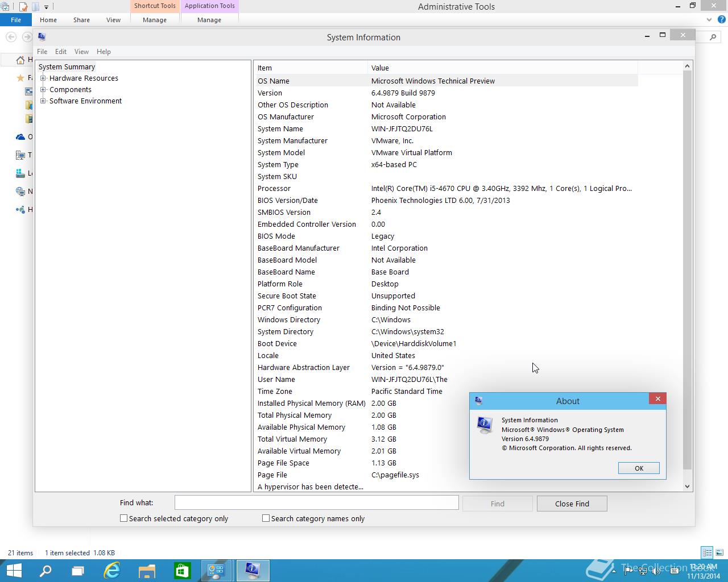Viewport: 728px width, 582px height.
Task: Select the Favorites star icon
Action: tap(21, 78)
